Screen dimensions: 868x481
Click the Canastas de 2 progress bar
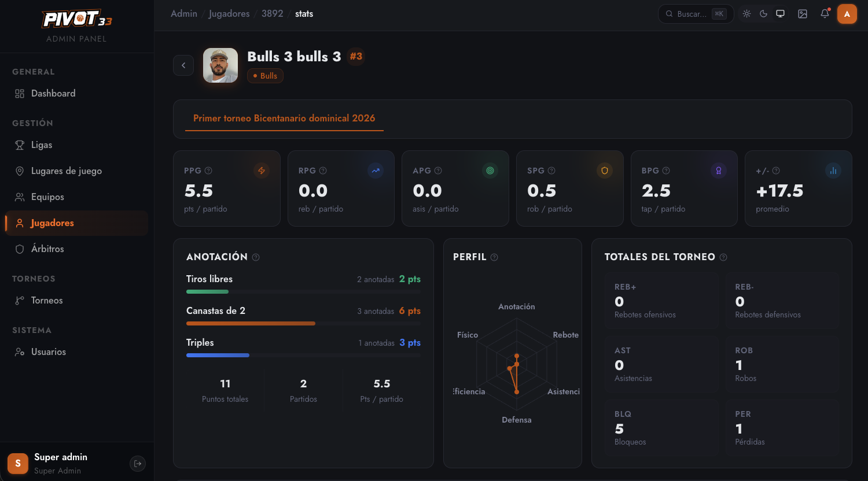coord(303,324)
